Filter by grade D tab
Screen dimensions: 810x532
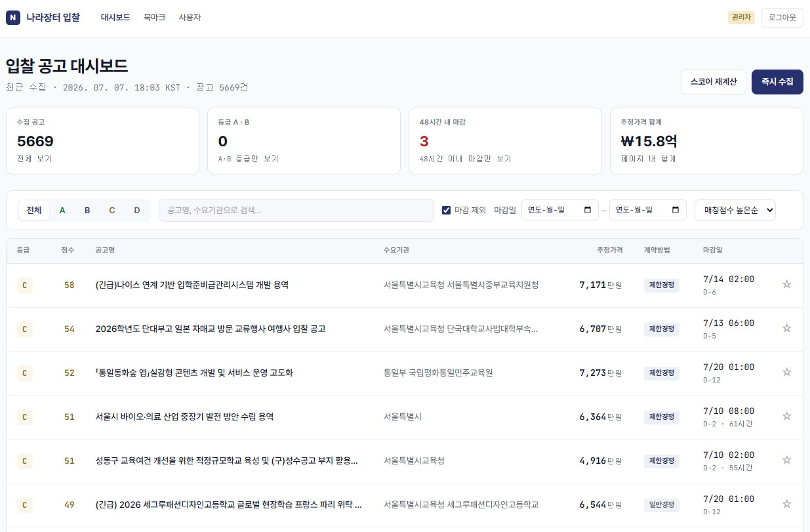(137, 210)
